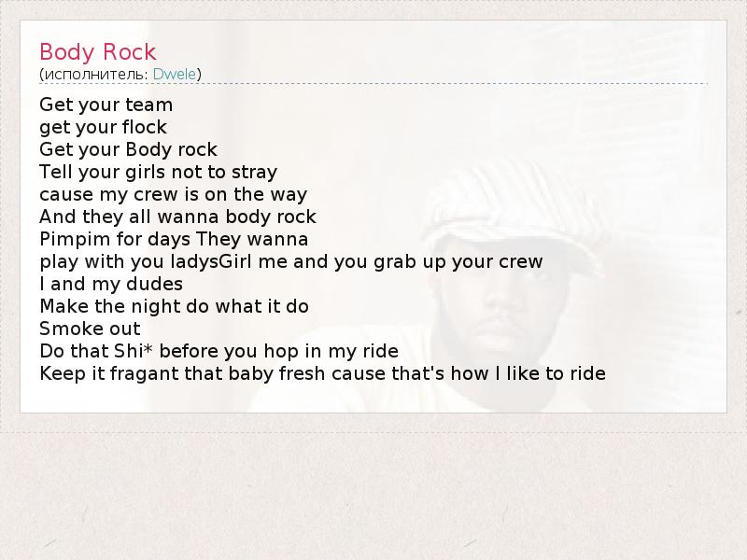The width and height of the screenshot is (747, 560).
Task: Click 'And they all wanna body rock'
Action: (x=177, y=217)
